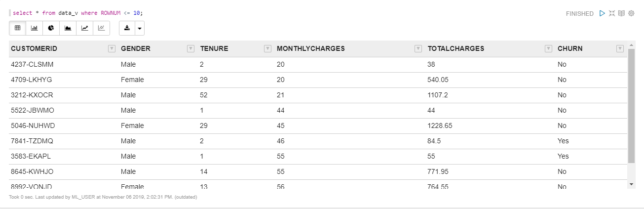Select the scatter chart visualization
Viewport: 644px width, 209px height.
click(102, 28)
